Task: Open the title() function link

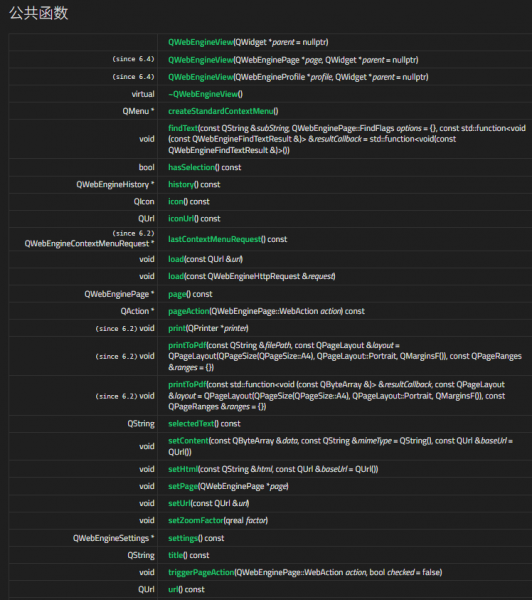Action: coord(176,555)
